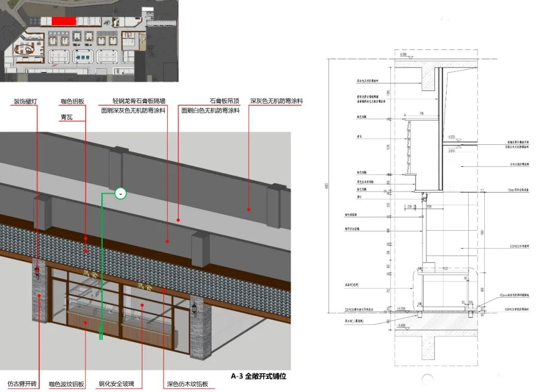Viewport: 557px width, 392px height.
Task: Click the red highlighted zone on floor plan
Action: point(64,21)
